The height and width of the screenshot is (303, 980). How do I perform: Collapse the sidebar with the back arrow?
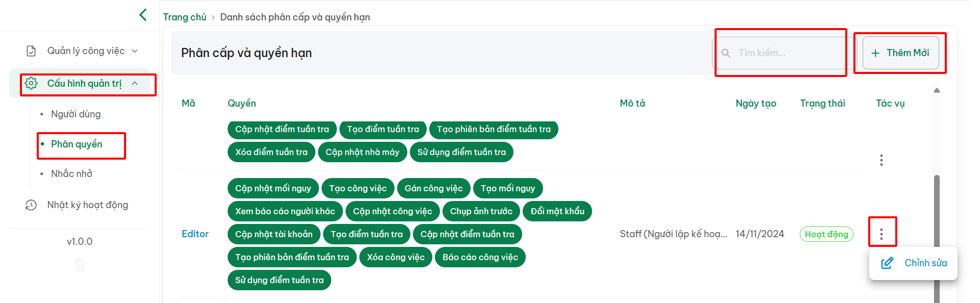click(x=143, y=15)
